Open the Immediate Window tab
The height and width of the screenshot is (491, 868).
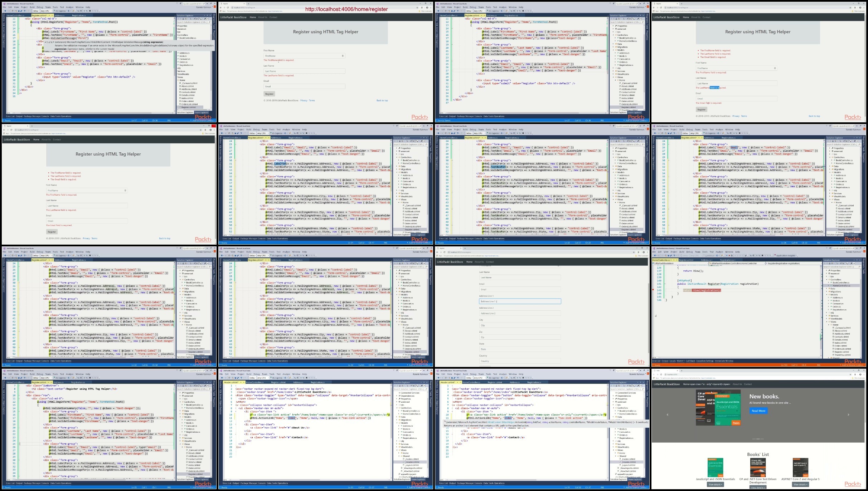(724, 361)
